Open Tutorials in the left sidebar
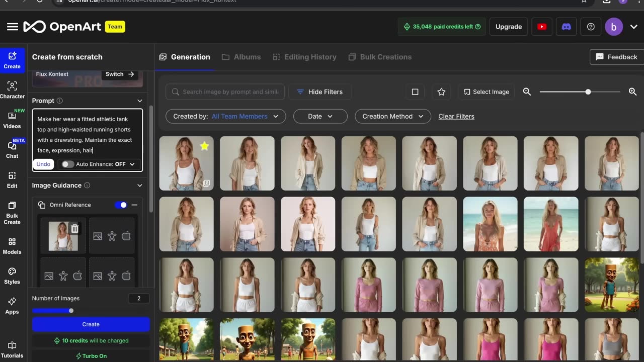The image size is (644, 362). (x=12, y=350)
